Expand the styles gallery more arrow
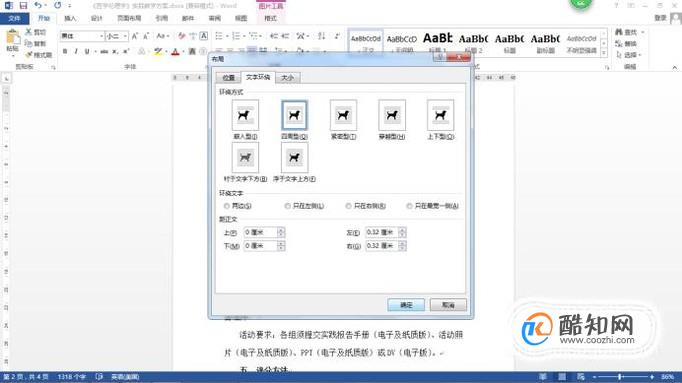 pyautogui.click(x=604, y=53)
